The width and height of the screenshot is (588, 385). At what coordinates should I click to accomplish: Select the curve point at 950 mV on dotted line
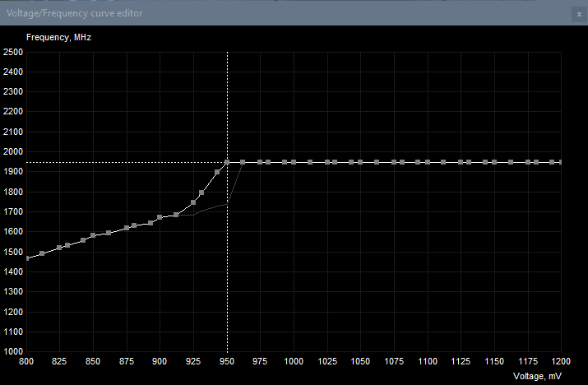click(227, 162)
